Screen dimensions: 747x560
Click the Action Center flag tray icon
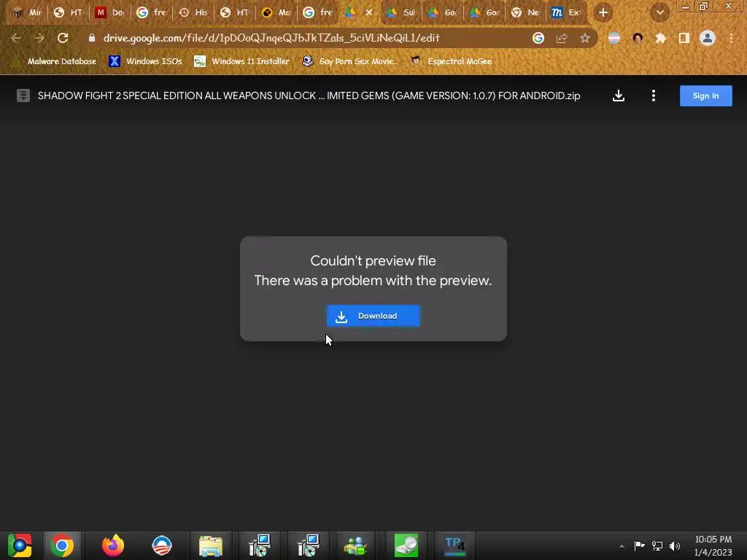point(639,545)
